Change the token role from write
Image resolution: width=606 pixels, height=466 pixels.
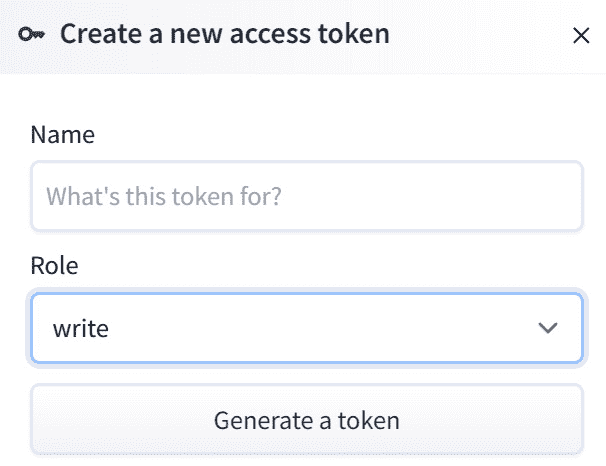click(x=306, y=327)
